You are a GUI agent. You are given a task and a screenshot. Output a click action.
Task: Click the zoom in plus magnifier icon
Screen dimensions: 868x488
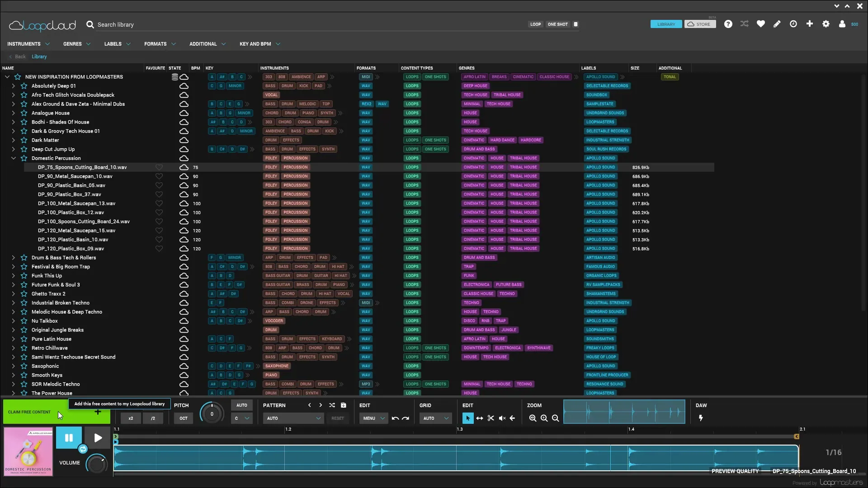pyautogui.click(x=544, y=418)
